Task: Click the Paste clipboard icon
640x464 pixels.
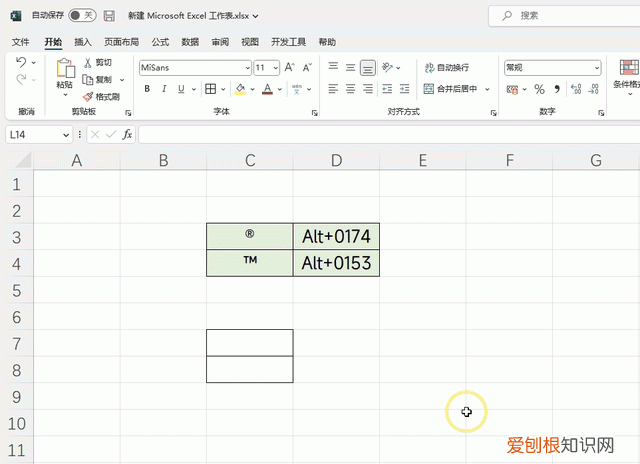Action: tap(65, 68)
